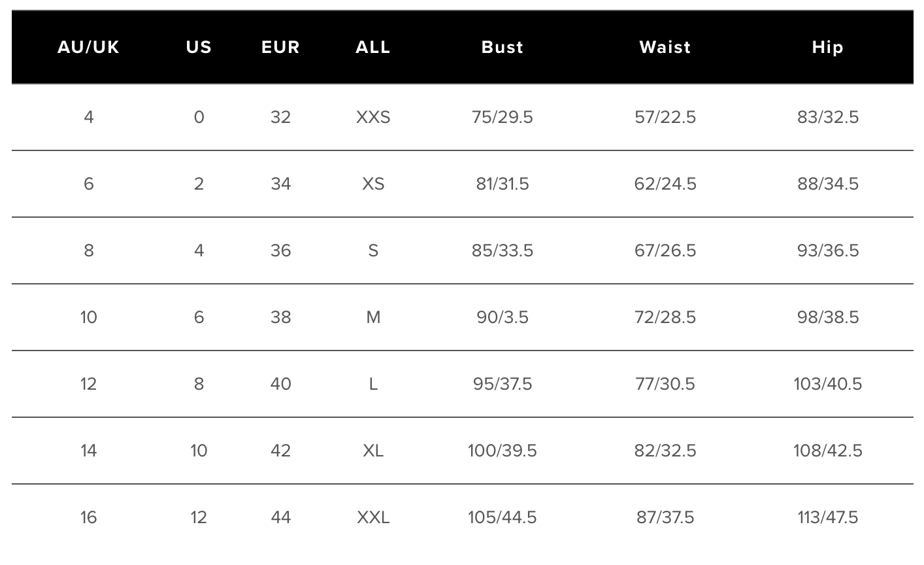Viewport: 924px width, 565px height.
Task: Click the 108/42.5 hip value
Action: (x=828, y=451)
